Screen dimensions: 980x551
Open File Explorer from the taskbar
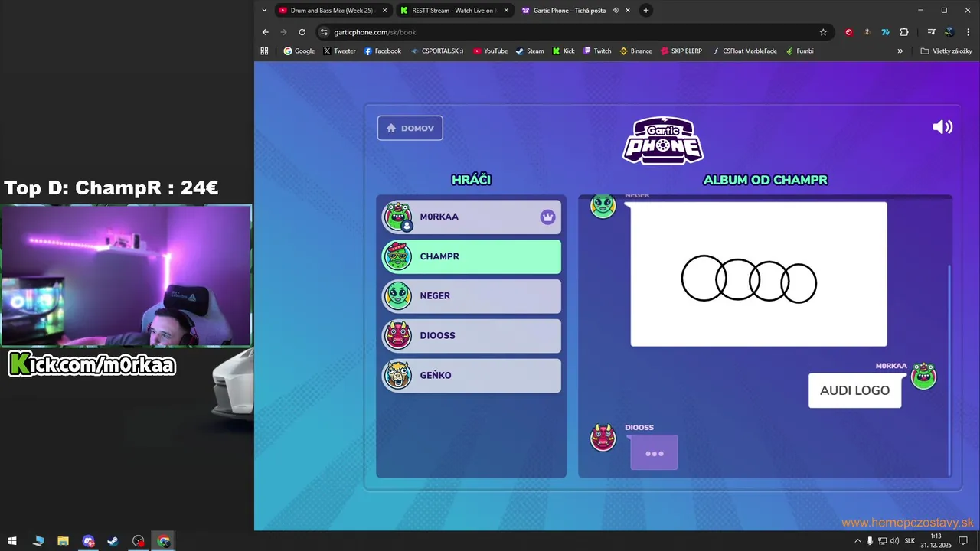(x=63, y=541)
